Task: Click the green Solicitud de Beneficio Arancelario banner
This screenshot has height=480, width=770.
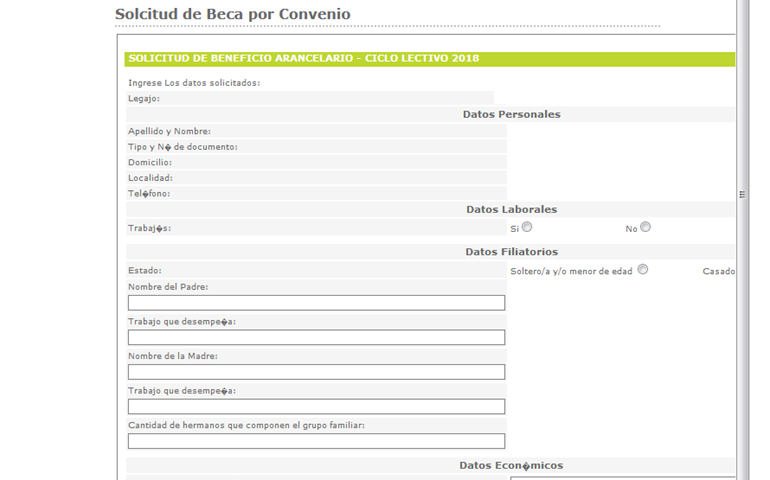Action: click(x=430, y=58)
